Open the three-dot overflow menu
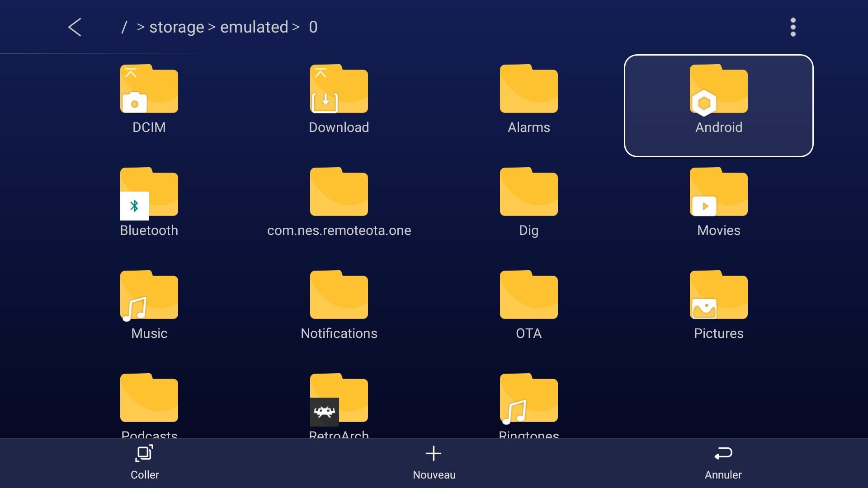 pyautogui.click(x=793, y=27)
